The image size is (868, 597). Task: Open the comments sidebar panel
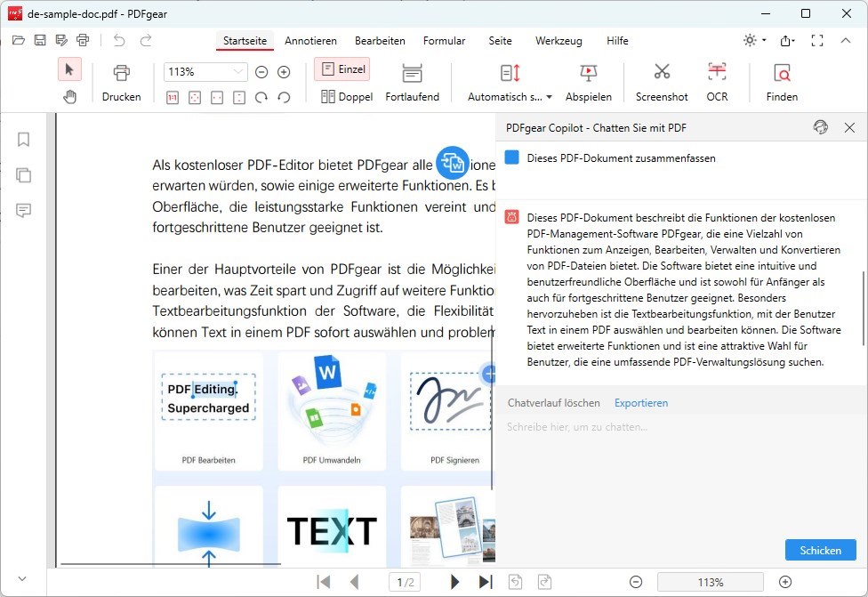pyautogui.click(x=24, y=210)
